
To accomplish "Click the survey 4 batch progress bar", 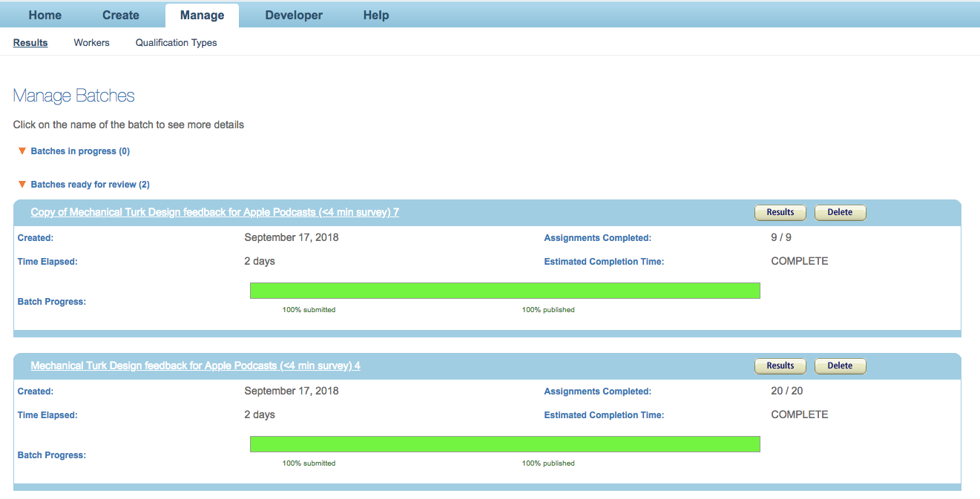I will coord(504,443).
